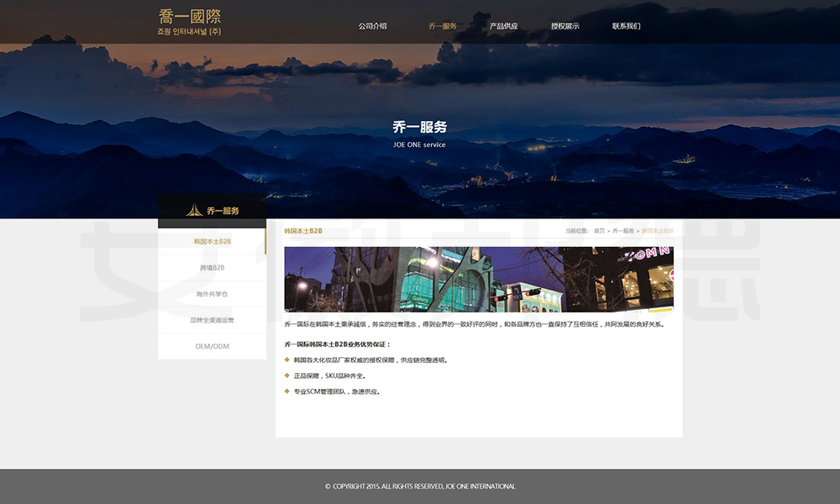Select 乔一服务 in the top navigation

click(x=443, y=26)
